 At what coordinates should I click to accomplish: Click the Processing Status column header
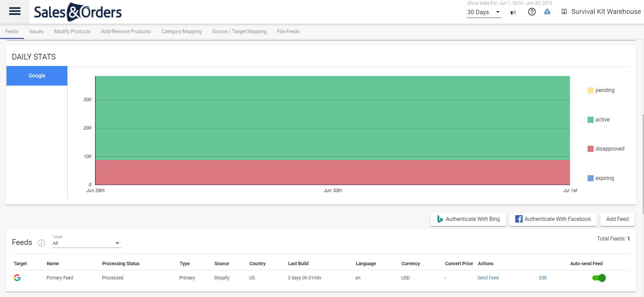click(x=121, y=264)
